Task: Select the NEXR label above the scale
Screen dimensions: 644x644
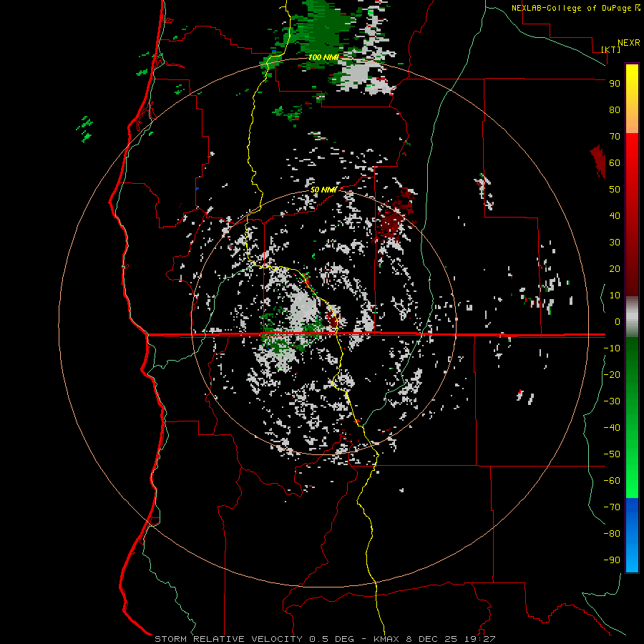Action: [628, 43]
